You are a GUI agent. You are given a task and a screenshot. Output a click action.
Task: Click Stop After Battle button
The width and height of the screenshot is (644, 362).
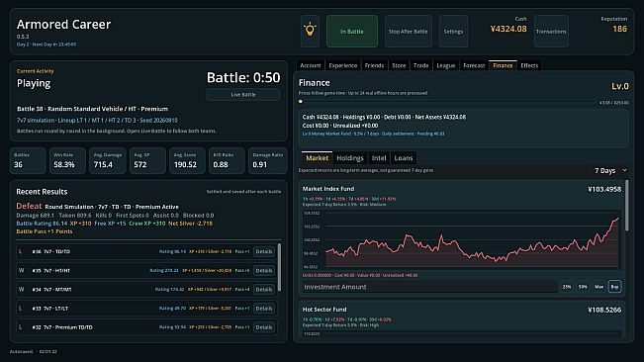pyautogui.click(x=408, y=32)
